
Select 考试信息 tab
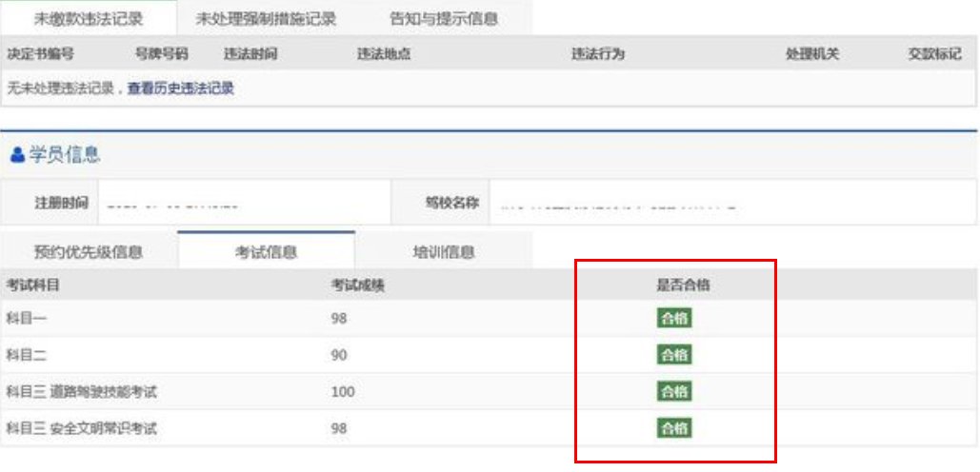[266, 251]
